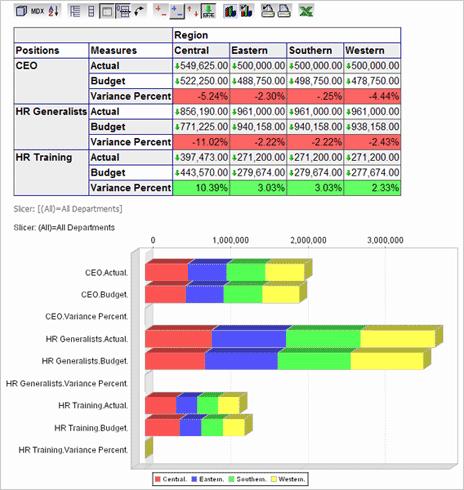Click the 10.39% variance cell
Viewport: 464px width, 490px height.
point(201,188)
